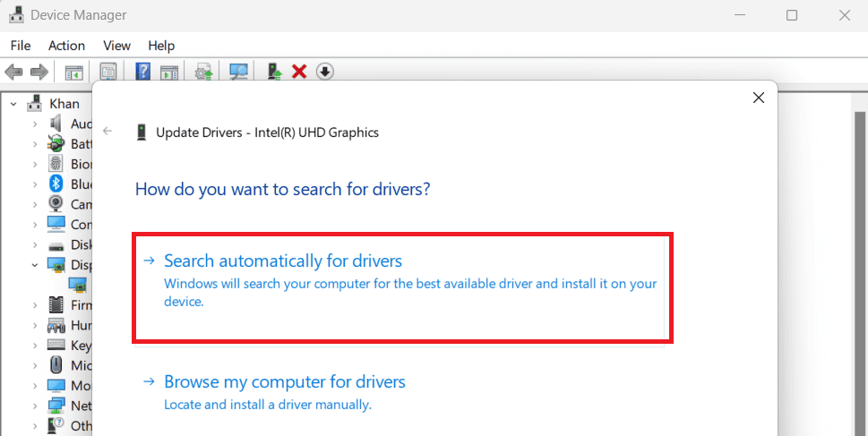The width and height of the screenshot is (868, 436).
Task: Select the Khan tree node label
Action: [x=64, y=104]
